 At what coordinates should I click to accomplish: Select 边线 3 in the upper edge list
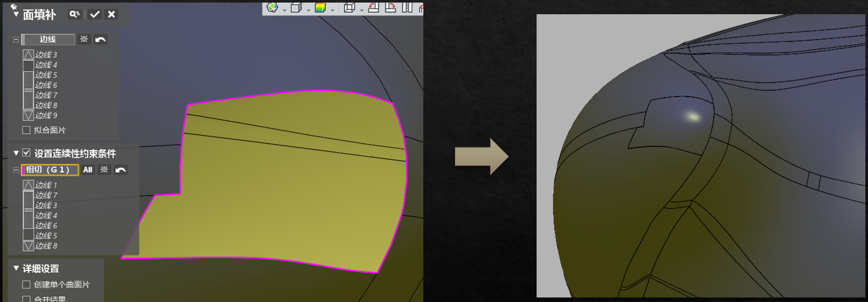coord(46,55)
